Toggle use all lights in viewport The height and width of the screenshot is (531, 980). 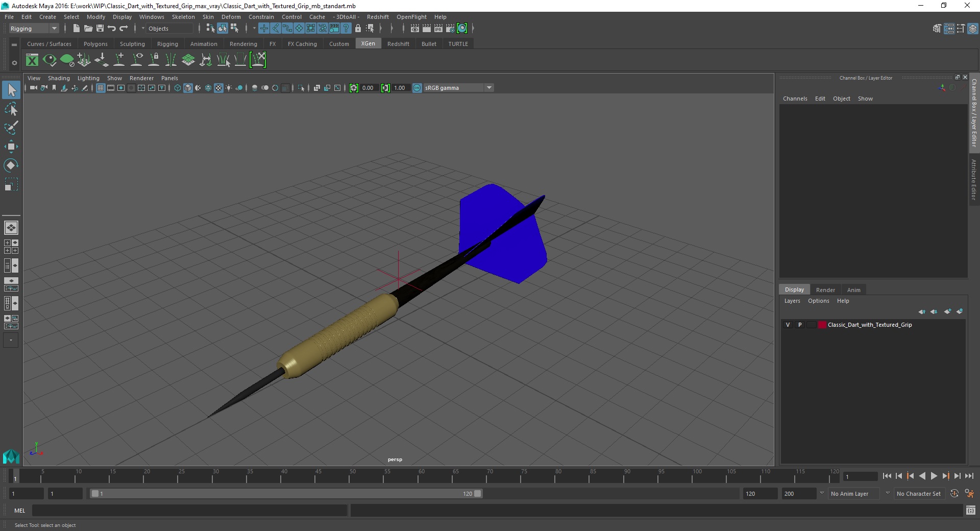229,88
